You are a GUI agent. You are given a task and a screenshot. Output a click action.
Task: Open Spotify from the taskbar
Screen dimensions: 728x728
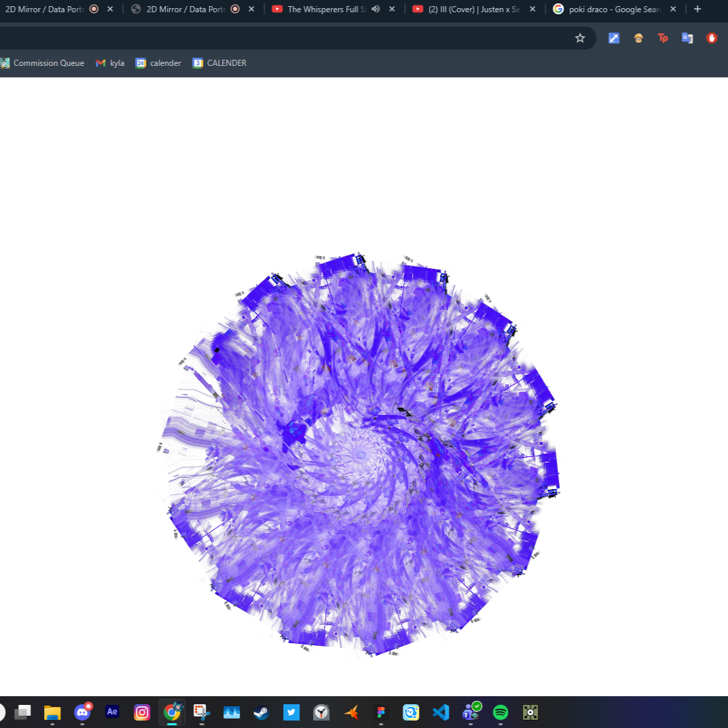tap(500, 712)
